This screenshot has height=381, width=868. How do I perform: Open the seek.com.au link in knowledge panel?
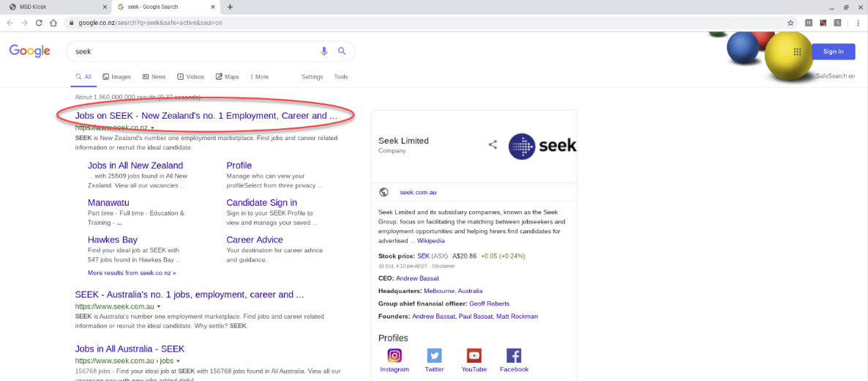coord(418,193)
